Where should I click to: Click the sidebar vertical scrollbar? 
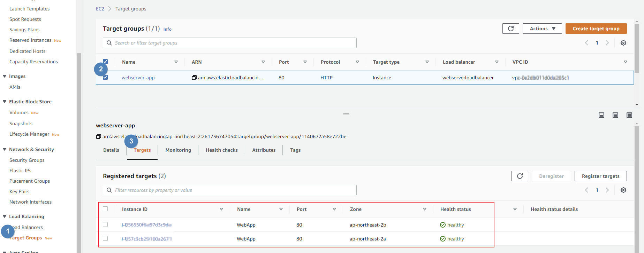(x=79, y=153)
